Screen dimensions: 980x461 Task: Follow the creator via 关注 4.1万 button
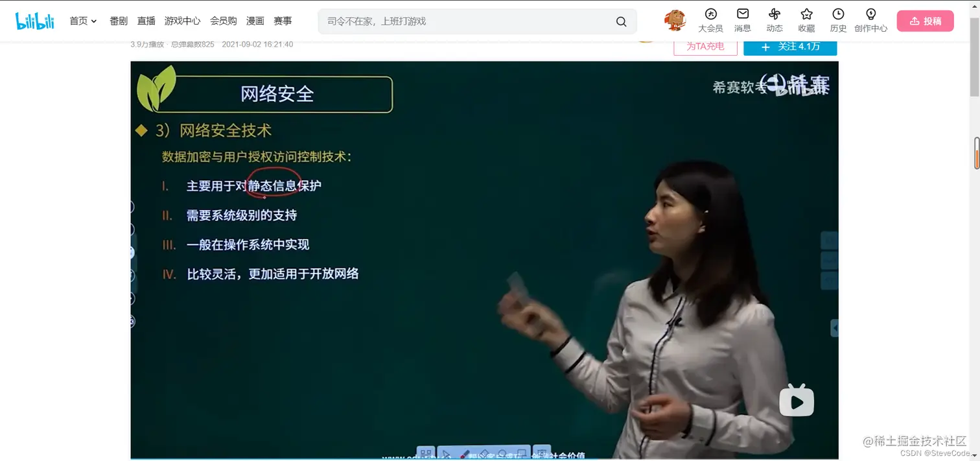[790, 47]
